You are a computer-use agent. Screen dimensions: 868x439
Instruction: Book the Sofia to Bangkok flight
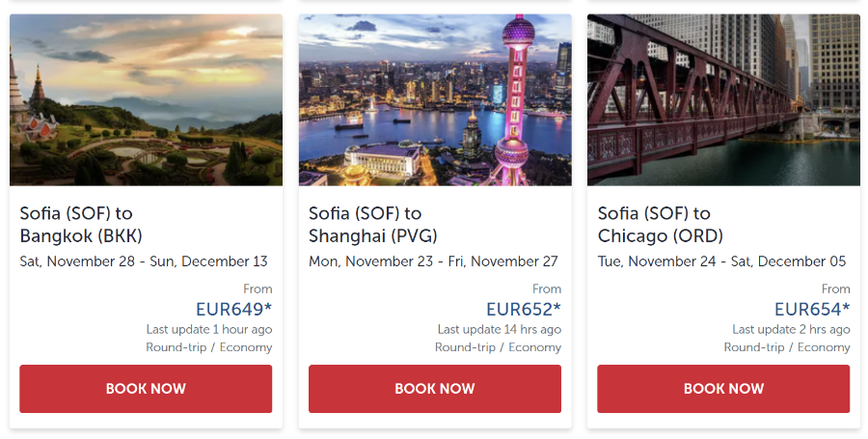[x=146, y=389]
